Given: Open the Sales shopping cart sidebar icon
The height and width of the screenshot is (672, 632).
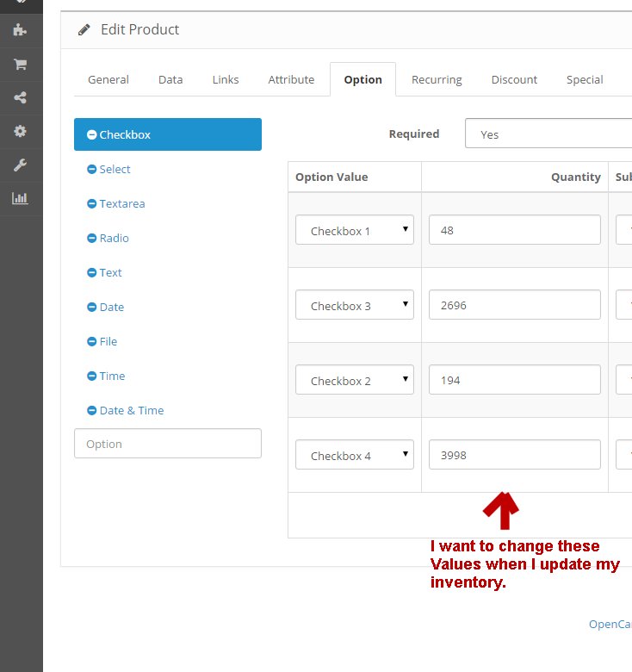Looking at the screenshot, I should (x=20, y=64).
